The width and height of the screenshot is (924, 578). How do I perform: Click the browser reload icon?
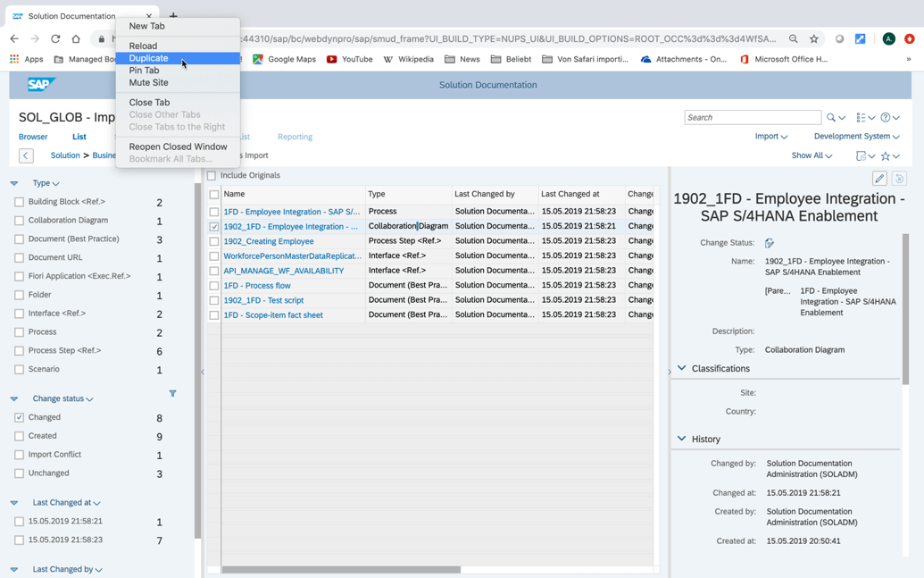[x=55, y=39]
